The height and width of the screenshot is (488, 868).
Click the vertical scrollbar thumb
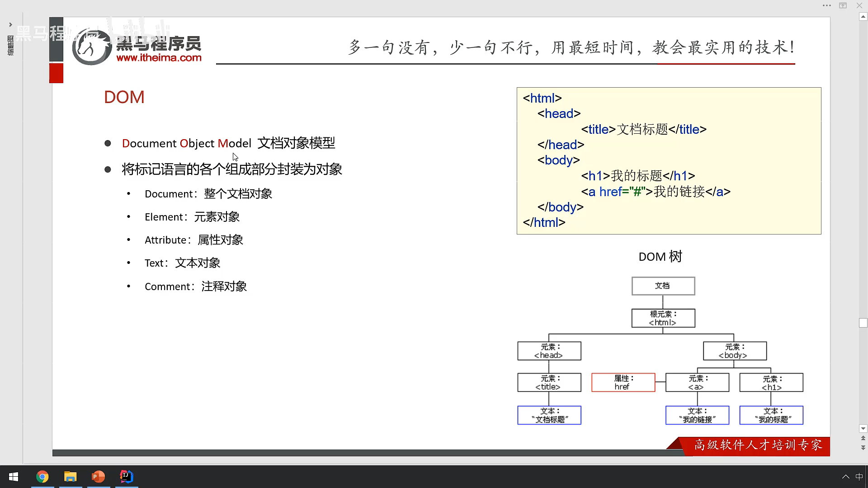tap(863, 323)
